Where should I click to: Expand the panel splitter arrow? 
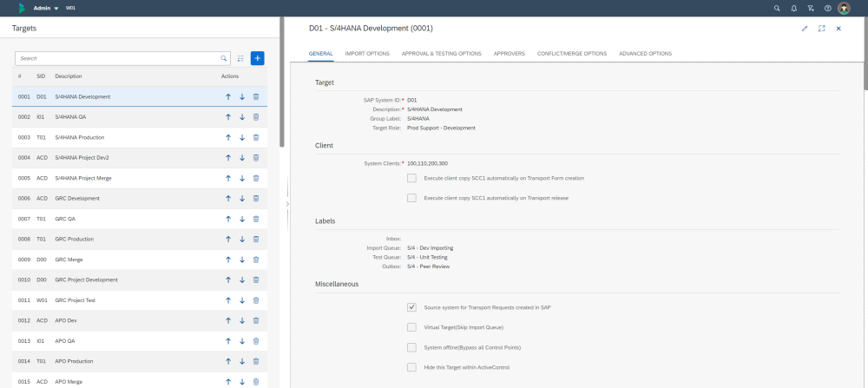[x=286, y=204]
